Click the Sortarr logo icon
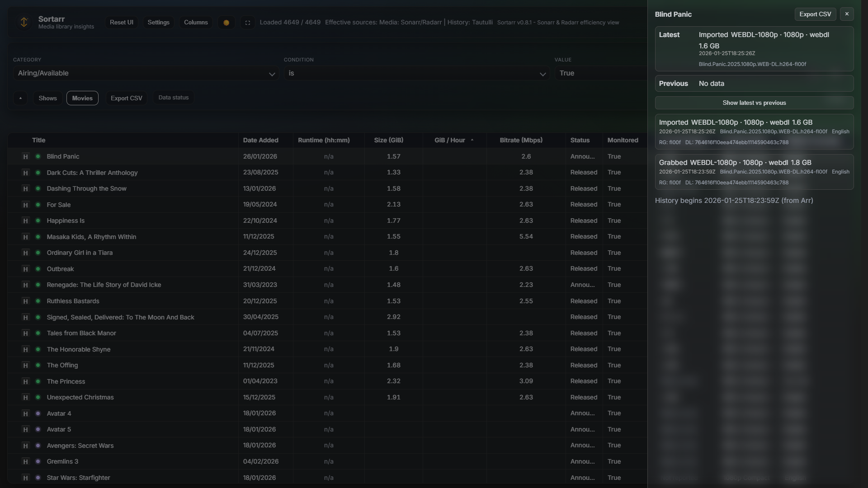Image resolution: width=868 pixels, height=488 pixels. tap(24, 22)
